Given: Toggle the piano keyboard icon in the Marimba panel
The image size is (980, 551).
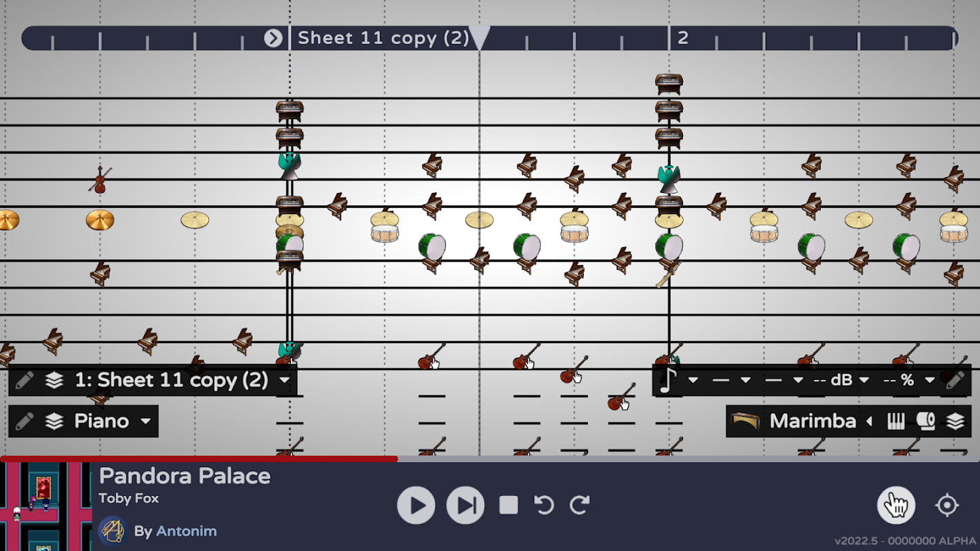Looking at the screenshot, I should click(x=895, y=421).
